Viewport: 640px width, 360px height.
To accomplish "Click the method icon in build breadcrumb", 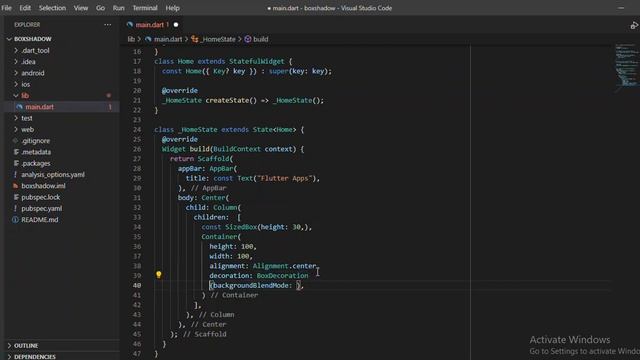I will tap(248, 39).
